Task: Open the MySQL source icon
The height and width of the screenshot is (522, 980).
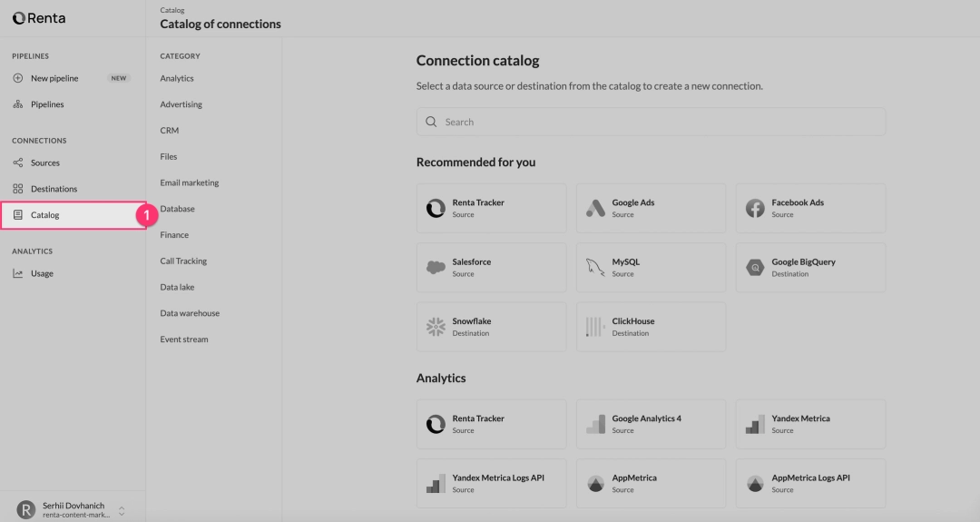Action: (x=595, y=267)
